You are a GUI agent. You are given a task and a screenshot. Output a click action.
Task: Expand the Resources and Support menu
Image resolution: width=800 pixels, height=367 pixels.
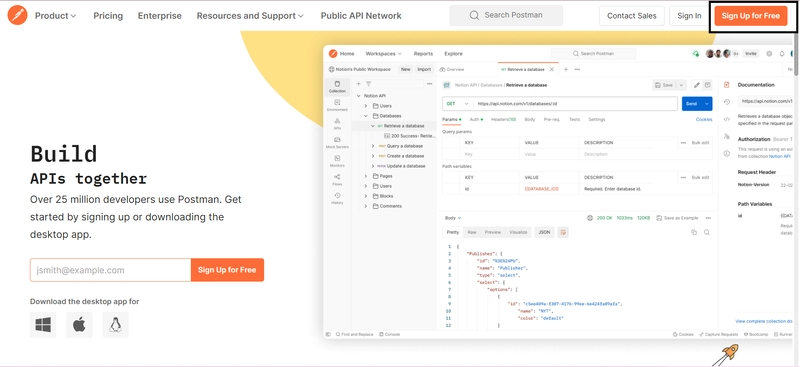[250, 16]
